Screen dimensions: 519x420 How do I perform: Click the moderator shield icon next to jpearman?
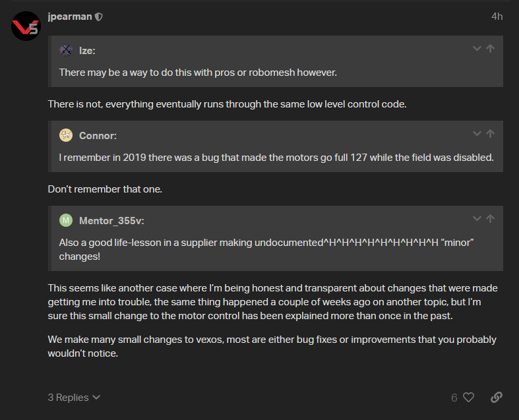click(99, 16)
